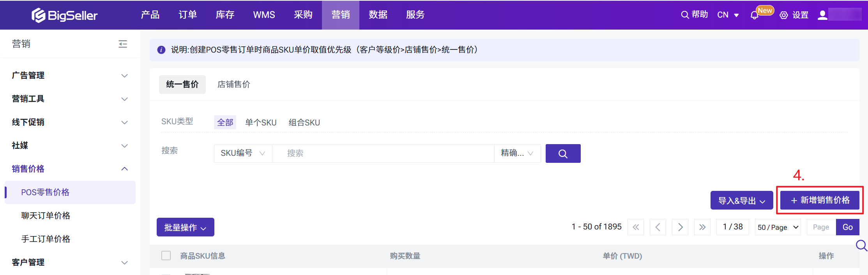
Task: Open the SKU编号 search field dropdown
Action: pos(243,153)
